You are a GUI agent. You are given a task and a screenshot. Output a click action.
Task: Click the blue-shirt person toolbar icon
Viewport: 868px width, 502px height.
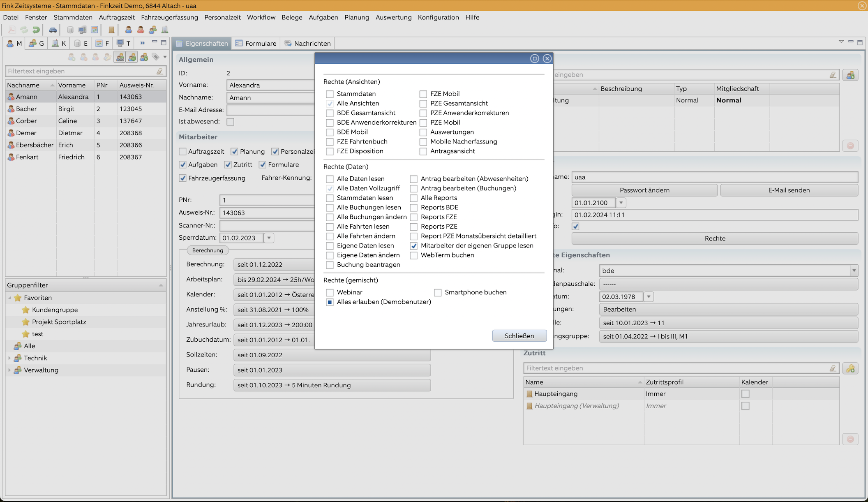pyautogui.click(x=129, y=30)
